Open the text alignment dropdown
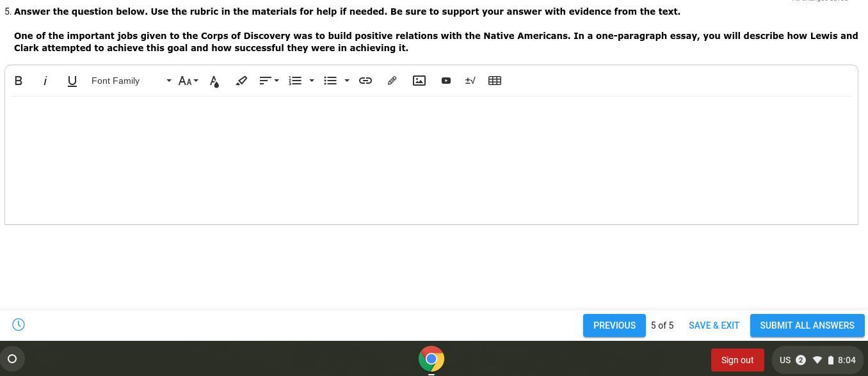868x376 pixels. (x=269, y=81)
